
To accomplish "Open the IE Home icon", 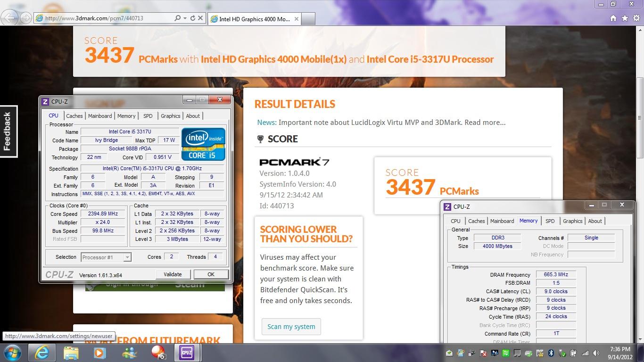I will click(613, 18).
